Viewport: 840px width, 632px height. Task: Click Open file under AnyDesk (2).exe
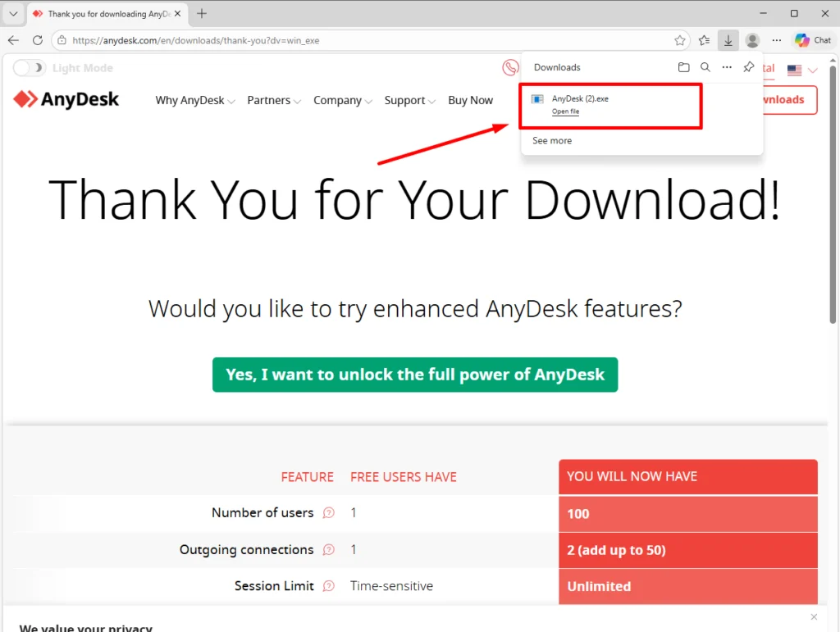coord(565,111)
